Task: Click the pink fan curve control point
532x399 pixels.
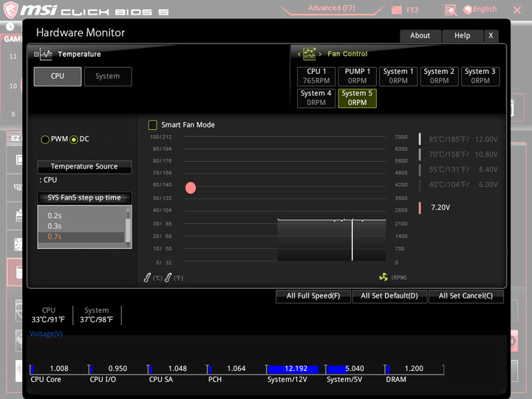Action: 191,188
